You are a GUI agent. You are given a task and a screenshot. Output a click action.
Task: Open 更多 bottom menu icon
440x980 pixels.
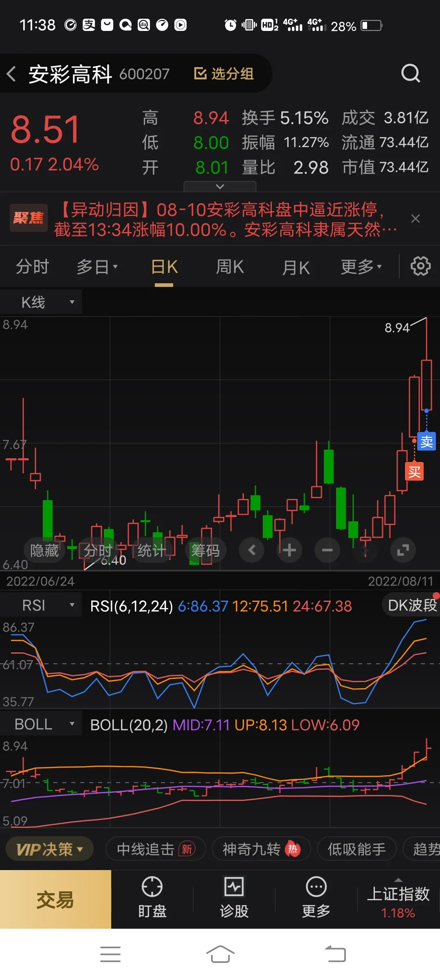[316, 898]
